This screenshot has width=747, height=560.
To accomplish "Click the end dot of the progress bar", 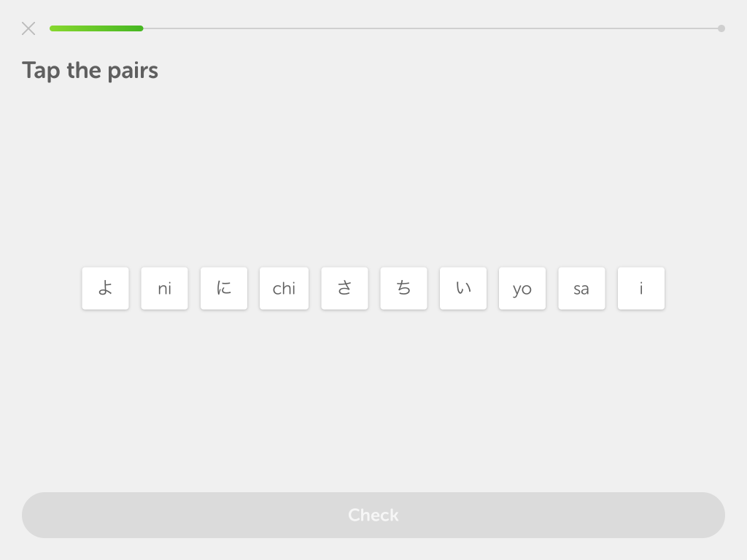I will [721, 28].
